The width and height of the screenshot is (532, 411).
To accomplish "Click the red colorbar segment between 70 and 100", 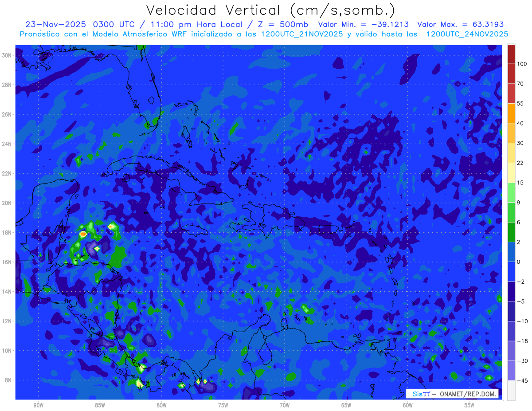I will (511, 74).
